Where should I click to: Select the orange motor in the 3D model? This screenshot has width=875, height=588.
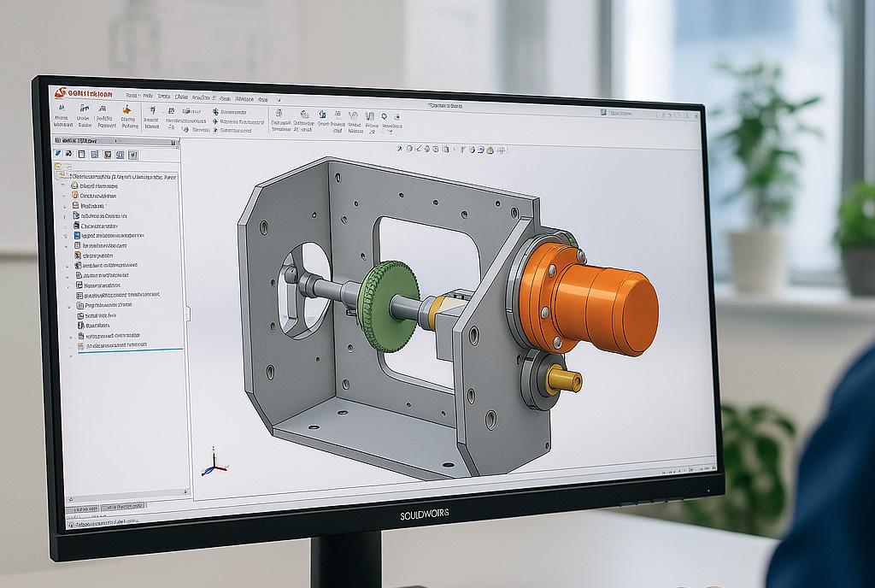591,301
